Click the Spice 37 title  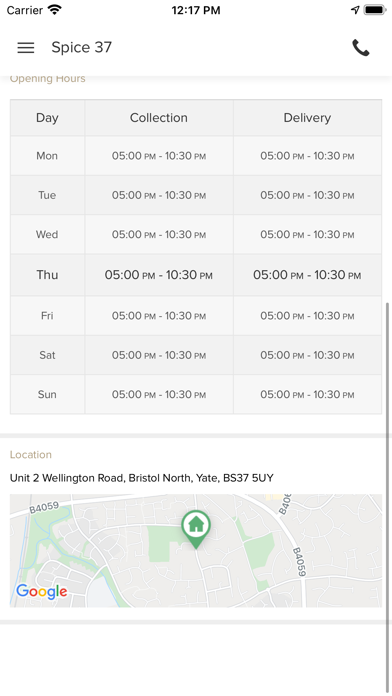pos(82,47)
